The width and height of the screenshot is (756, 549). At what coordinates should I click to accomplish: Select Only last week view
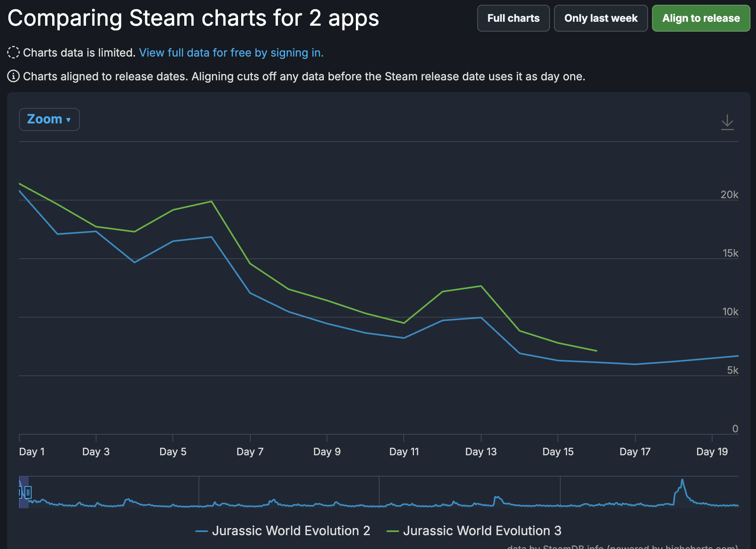pyautogui.click(x=601, y=18)
